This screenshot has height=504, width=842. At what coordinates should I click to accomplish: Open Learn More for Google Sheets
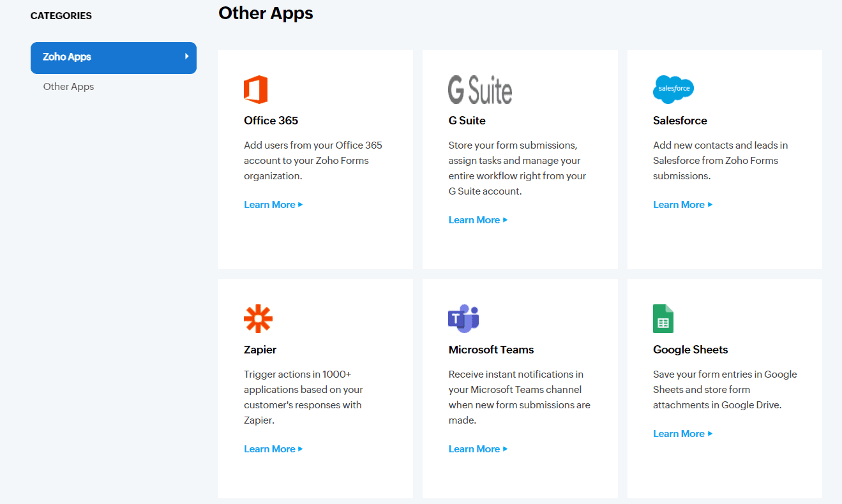[683, 434]
